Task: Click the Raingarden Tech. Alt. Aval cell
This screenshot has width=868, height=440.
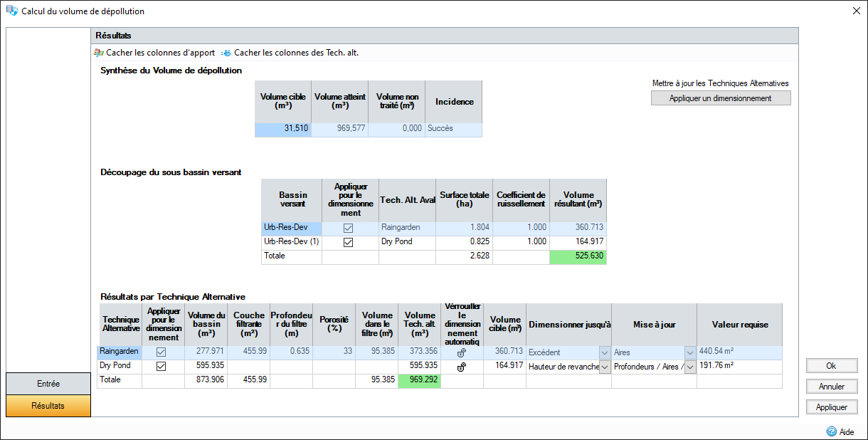Action: pos(407,228)
